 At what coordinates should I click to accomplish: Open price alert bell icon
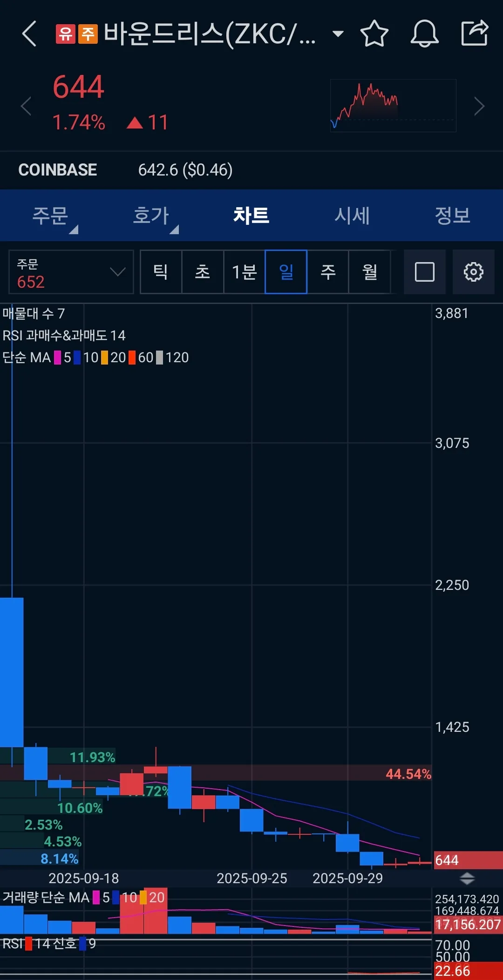[424, 34]
